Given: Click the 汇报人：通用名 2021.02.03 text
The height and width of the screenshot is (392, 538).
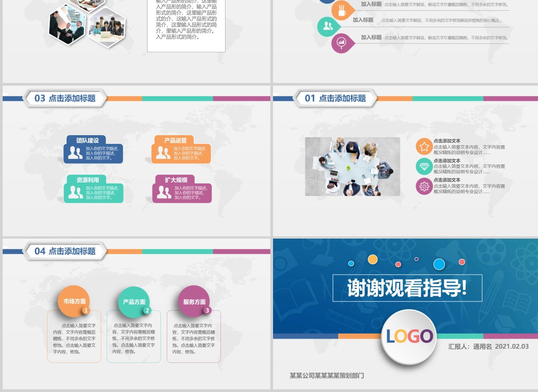Looking at the screenshot, I should click(x=489, y=347).
